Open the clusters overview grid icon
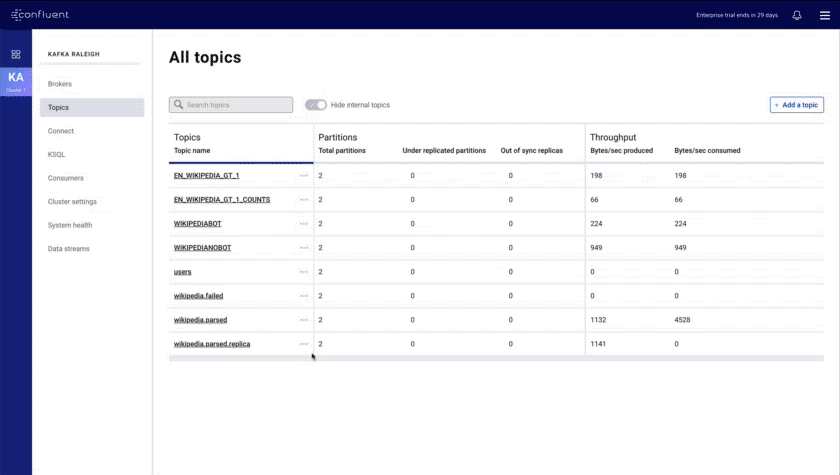Screen dimensions: 840x475 (x=16, y=54)
